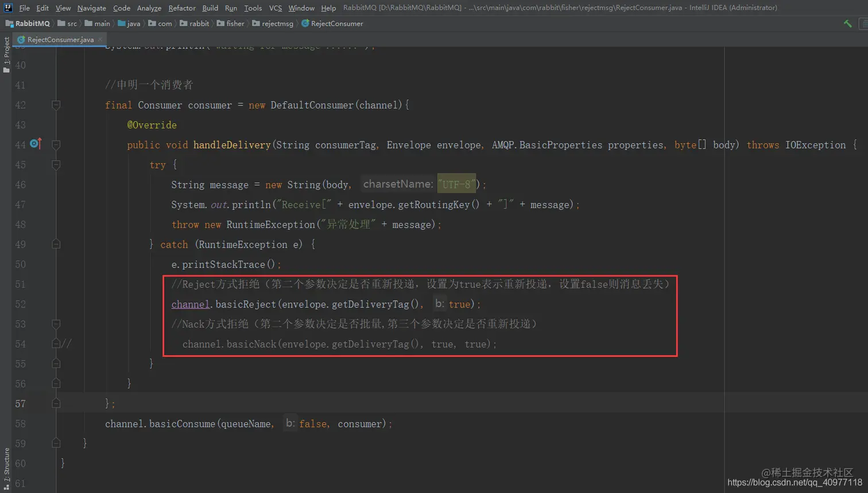Collapse the anonymous class fold at line 42
The width and height of the screenshot is (868, 493).
56,105
